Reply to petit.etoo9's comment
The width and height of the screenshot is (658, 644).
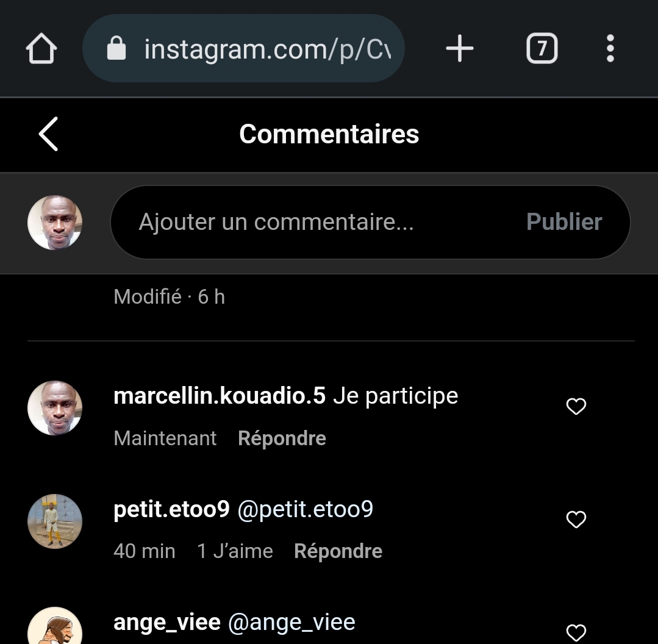(x=338, y=551)
